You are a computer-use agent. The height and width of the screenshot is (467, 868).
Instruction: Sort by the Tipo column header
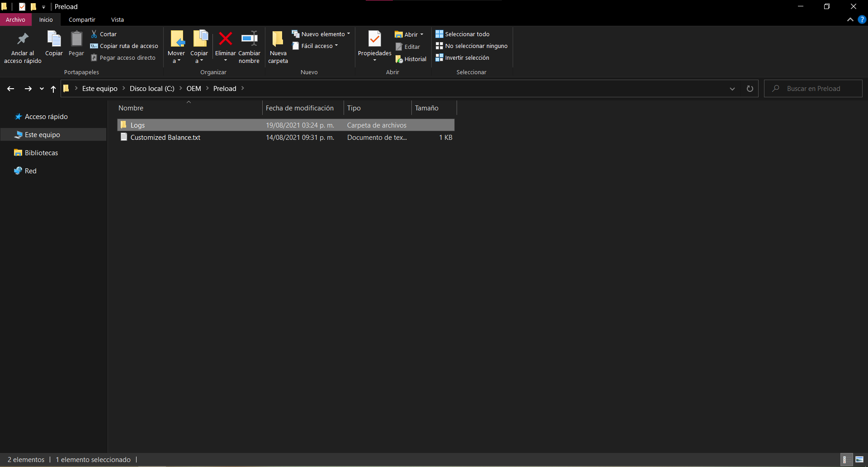377,108
